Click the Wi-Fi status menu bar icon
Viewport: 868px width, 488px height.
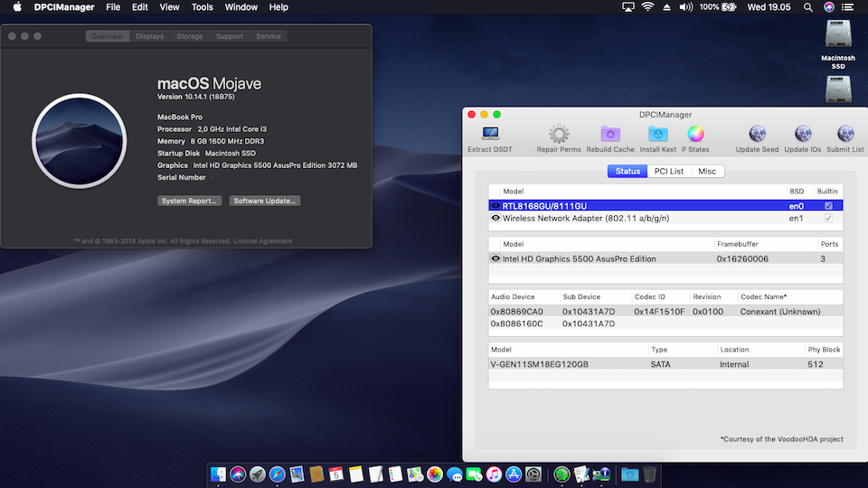(647, 7)
